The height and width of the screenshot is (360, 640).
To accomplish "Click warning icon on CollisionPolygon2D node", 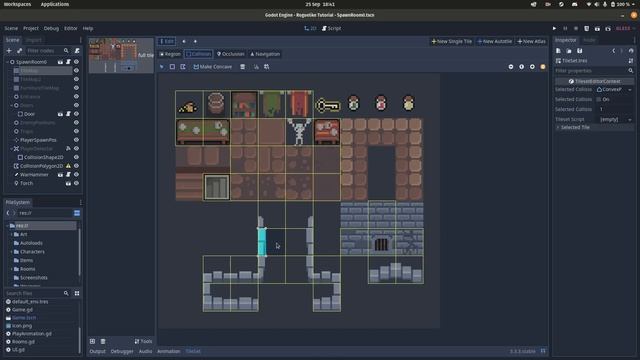I will pyautogui.click(x=68, y=166).
